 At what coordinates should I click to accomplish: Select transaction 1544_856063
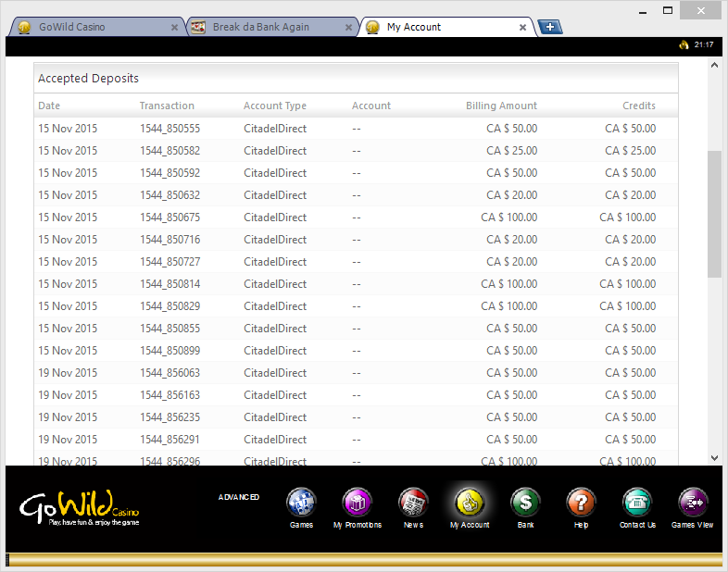[x=169, y=373]
